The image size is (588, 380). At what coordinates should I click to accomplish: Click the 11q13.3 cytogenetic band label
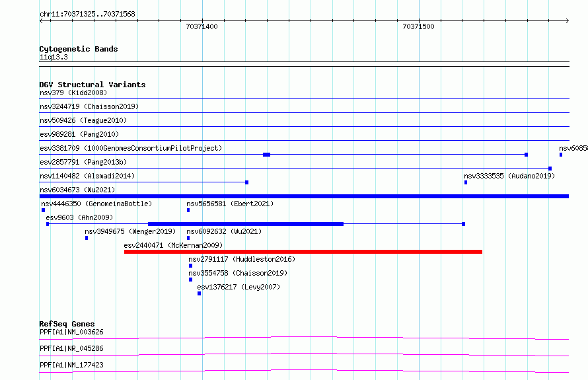[x=54, y=57]
